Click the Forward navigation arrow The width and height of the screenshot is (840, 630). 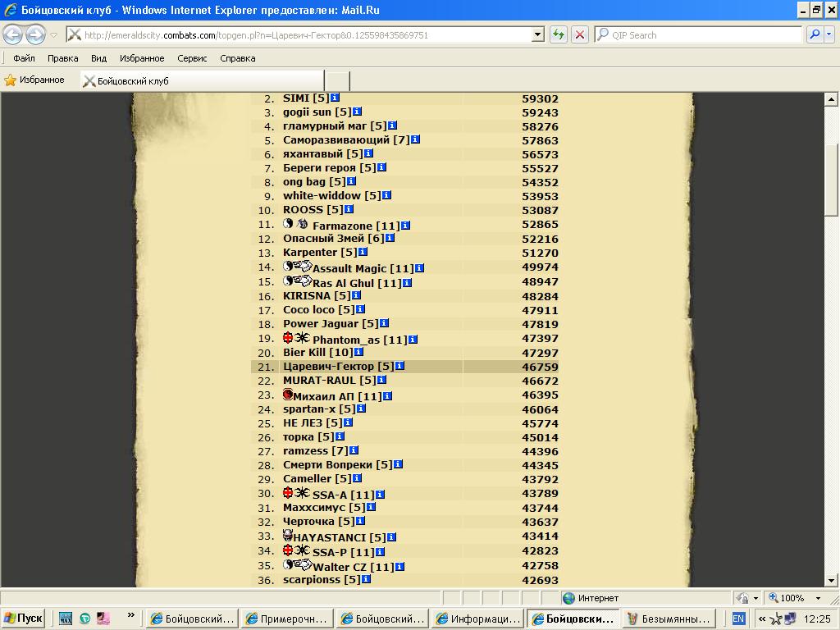[35, 34]
